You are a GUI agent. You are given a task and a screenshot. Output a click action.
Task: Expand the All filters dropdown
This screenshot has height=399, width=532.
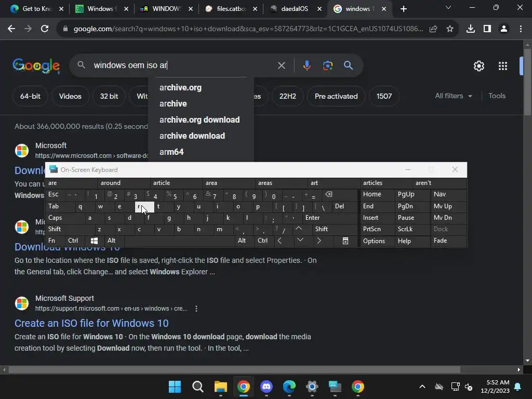[453, 96]
